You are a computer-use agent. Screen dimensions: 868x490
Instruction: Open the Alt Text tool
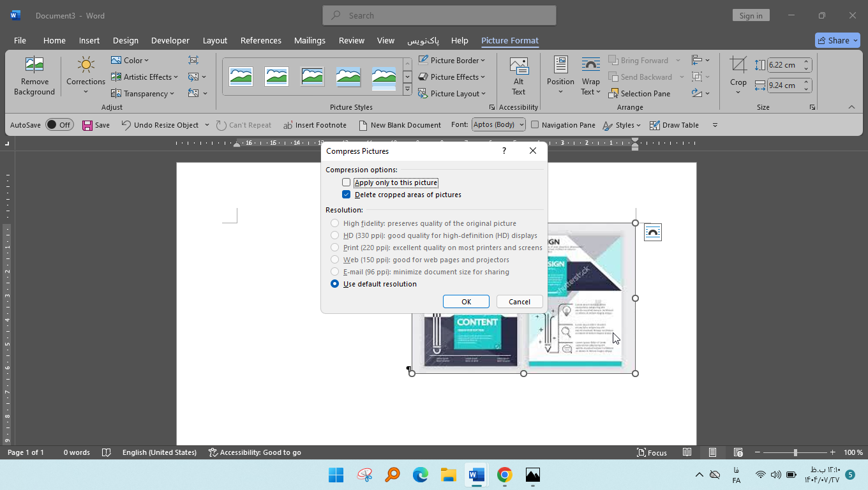[518, 76]
